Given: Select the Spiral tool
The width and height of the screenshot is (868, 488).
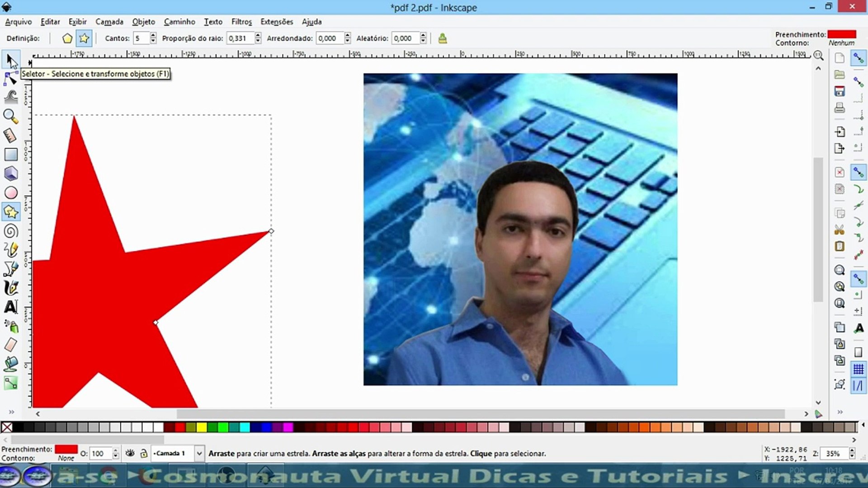Looking at the screenshot, I should coord(11,231).
